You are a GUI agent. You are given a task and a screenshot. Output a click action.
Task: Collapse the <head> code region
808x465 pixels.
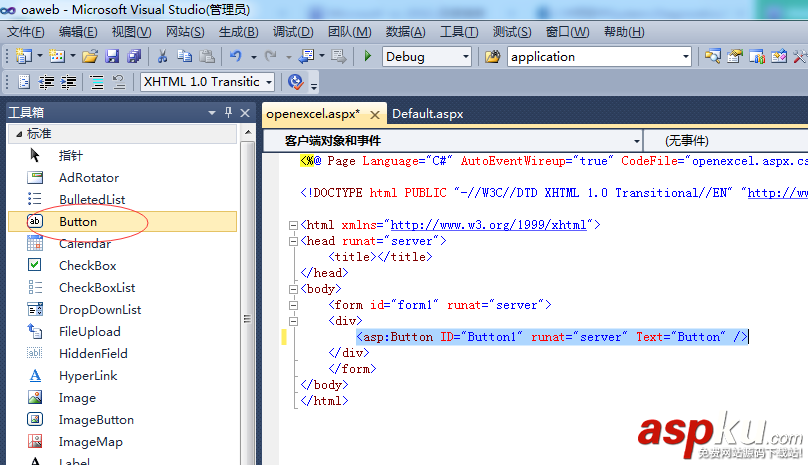(x=293, y=241)
